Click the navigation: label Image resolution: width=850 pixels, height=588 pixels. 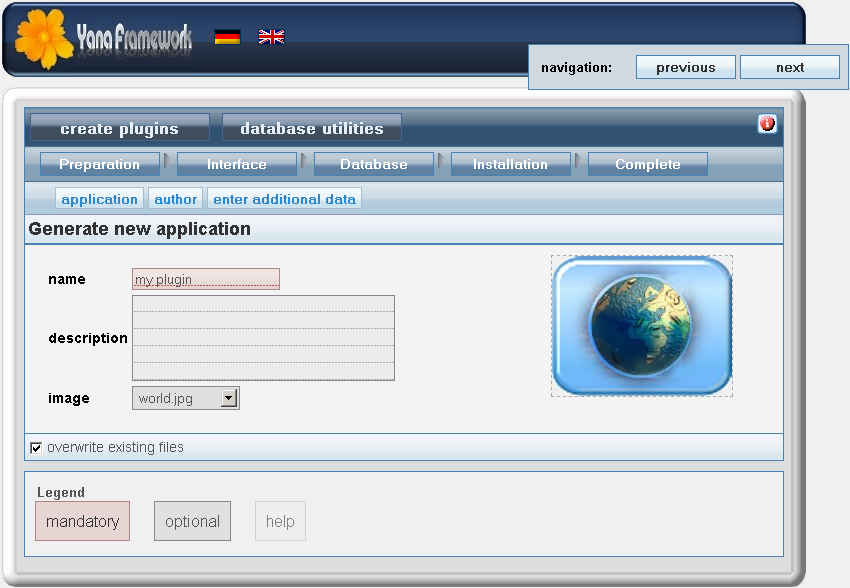pyautogui.click(x=576, y=67)
